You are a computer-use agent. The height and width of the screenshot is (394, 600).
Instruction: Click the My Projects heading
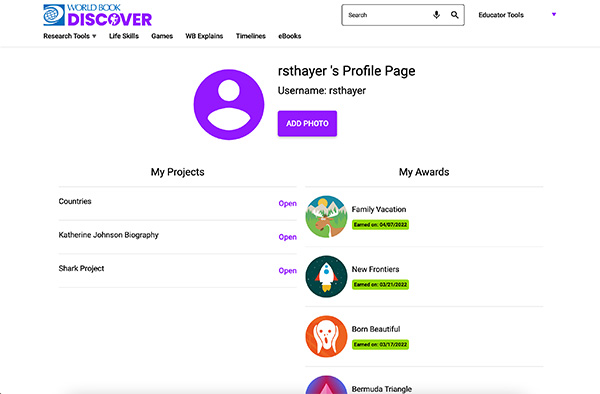178,172
